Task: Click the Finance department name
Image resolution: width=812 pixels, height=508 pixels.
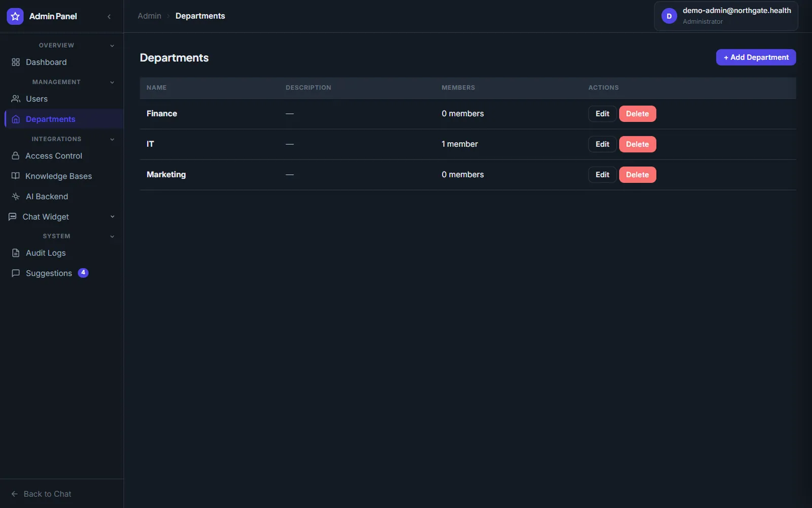Action: [162, 113]
